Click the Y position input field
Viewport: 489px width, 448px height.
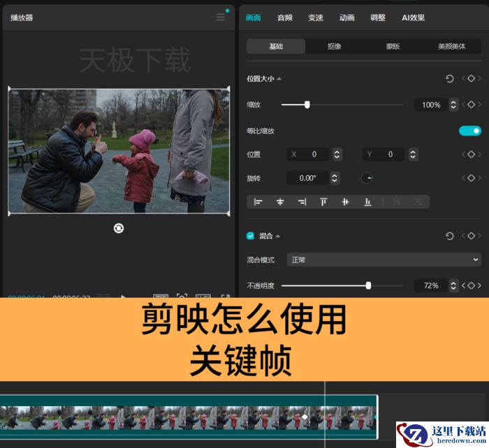click(384, 154)
